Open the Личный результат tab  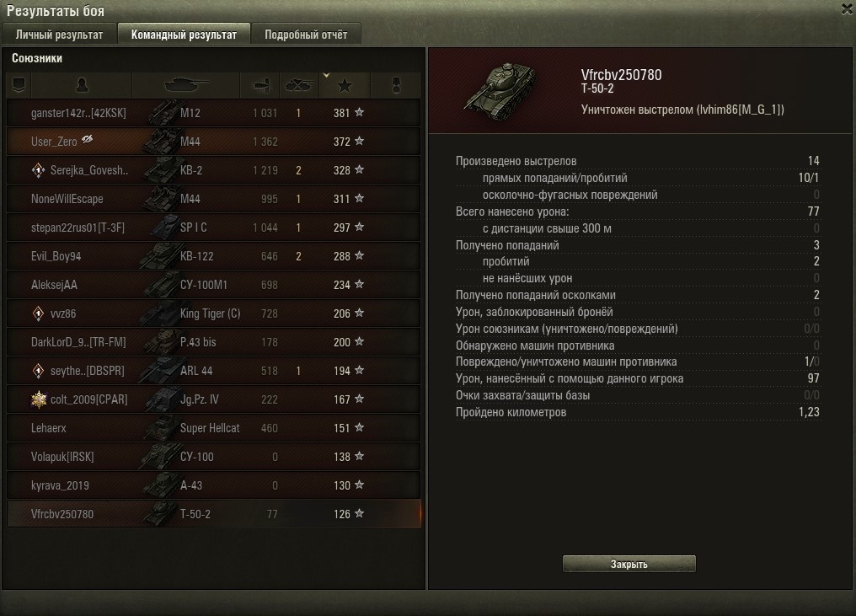click(x=59, y=35)
